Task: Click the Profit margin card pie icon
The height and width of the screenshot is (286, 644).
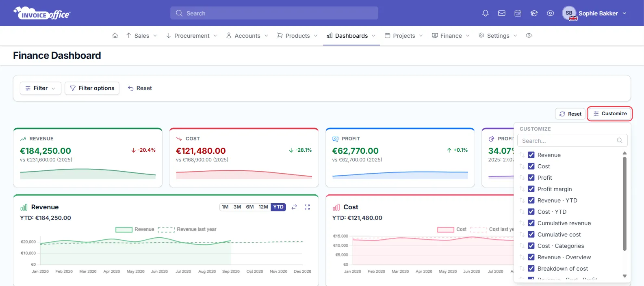Action: tap(491, 139)
